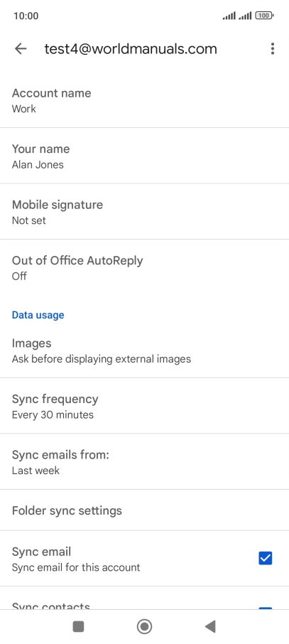Tap the Data usage section header

point(38,315)
